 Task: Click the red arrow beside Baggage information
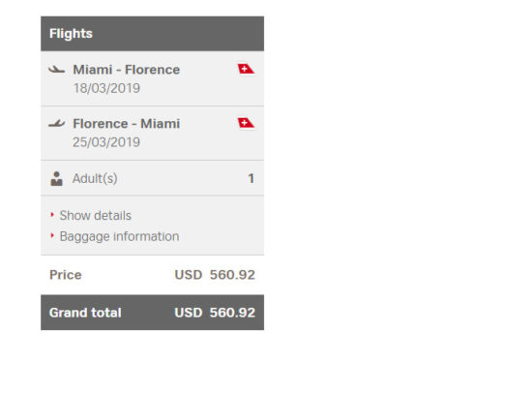click(x=52, y=235)
